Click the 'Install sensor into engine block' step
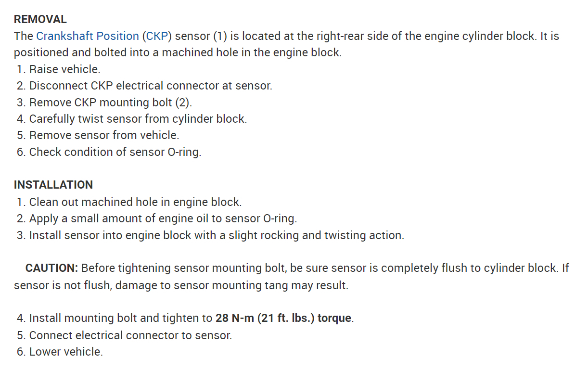 pos(216,235)
